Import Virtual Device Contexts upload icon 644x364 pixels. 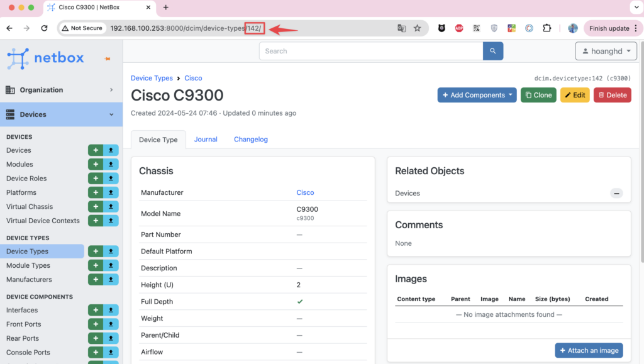click(x=111, y=221)
